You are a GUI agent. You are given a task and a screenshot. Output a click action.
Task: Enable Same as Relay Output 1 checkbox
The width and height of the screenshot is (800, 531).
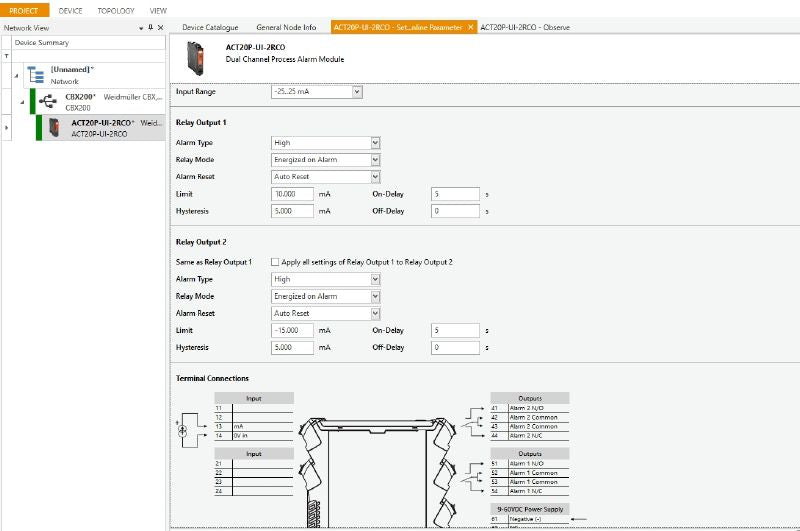click(x=275, y=262)
